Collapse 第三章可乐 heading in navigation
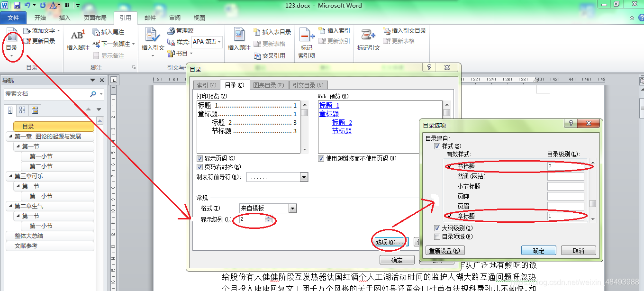The image size is (644, 291). 10,176
